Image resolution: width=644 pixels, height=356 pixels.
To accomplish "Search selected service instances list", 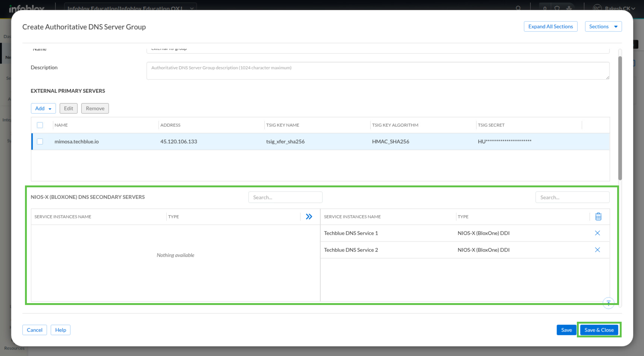I will click(x=572, y=197).
